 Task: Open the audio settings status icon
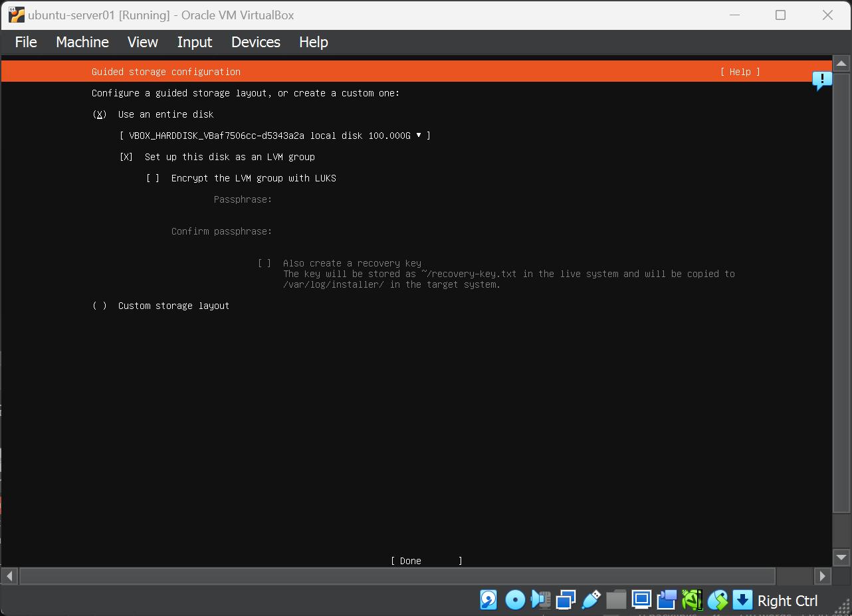pyautogui.click(x=540, y=600)
